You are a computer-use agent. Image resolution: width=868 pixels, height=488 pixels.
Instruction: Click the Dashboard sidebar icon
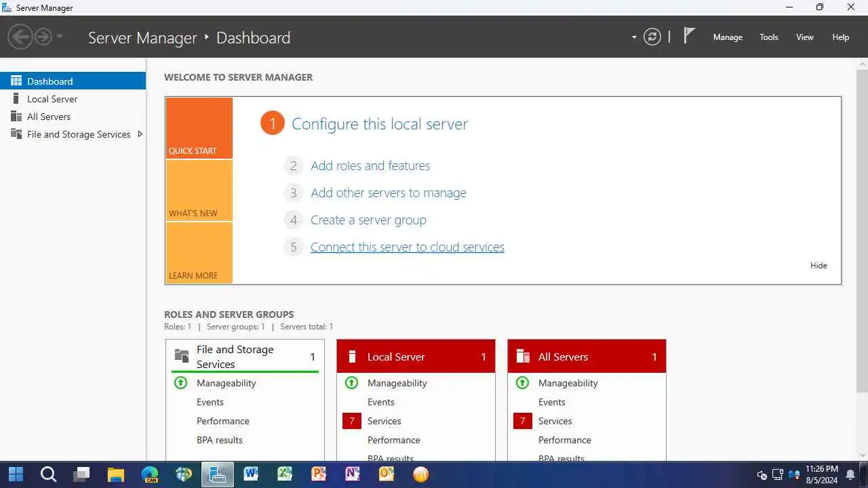16,81
